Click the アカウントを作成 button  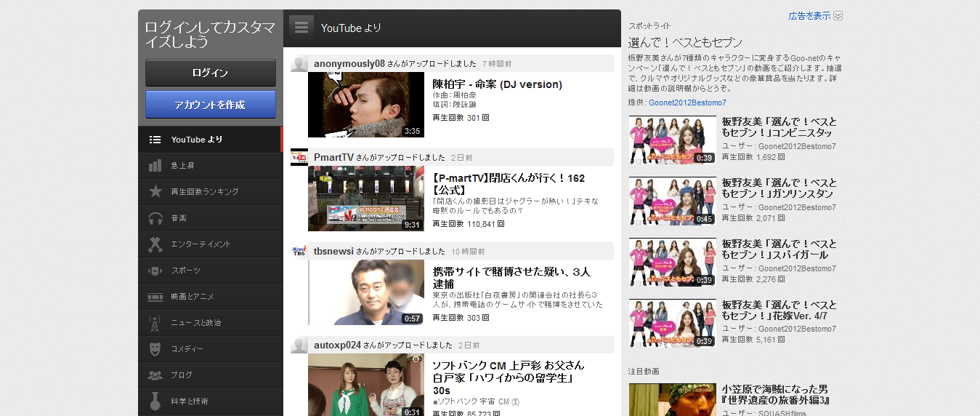211,104
